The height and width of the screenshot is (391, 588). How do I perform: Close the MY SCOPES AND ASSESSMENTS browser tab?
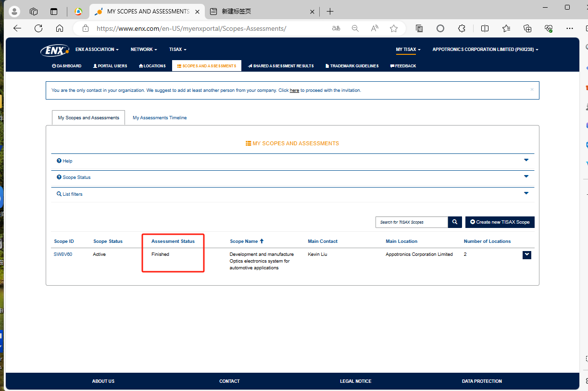tap(197, 12)
